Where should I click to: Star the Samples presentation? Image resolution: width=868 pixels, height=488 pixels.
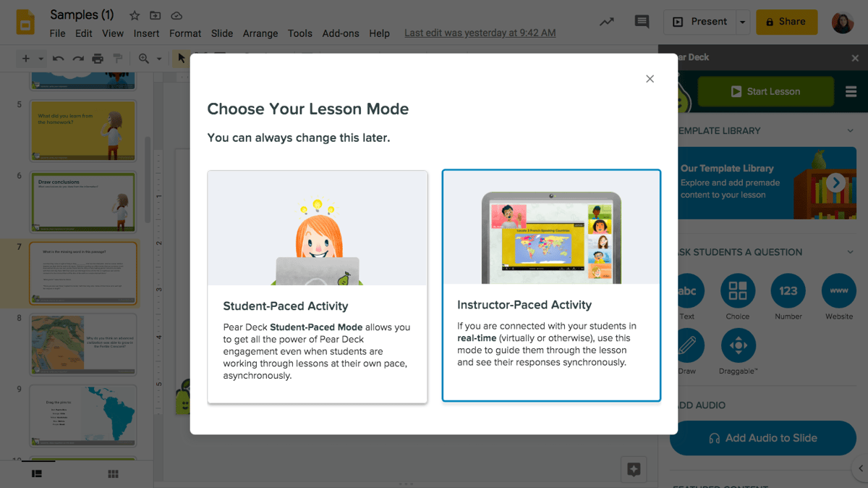pos(134,14)
